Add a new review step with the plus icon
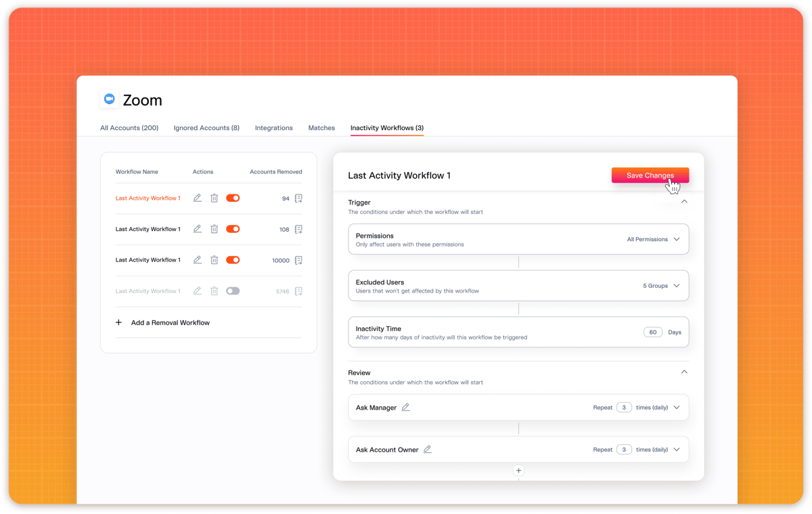The width and height of the screenshot is (812, 514). tap(518, 470)
